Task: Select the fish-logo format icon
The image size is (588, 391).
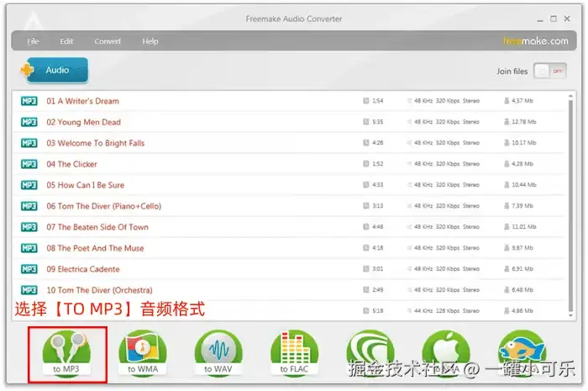Action: pyautogui.click(x=522, y=353)
